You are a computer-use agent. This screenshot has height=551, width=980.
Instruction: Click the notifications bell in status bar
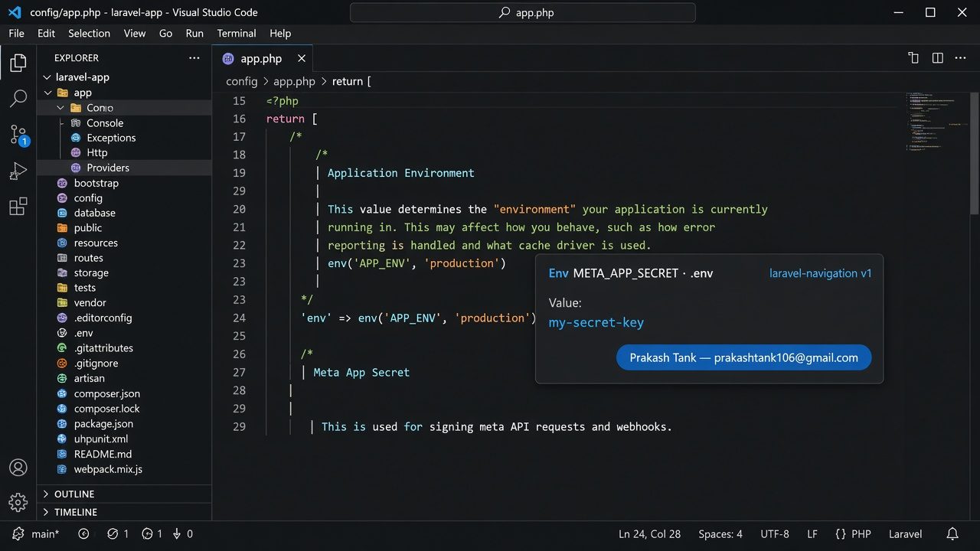tap(952, 534)
